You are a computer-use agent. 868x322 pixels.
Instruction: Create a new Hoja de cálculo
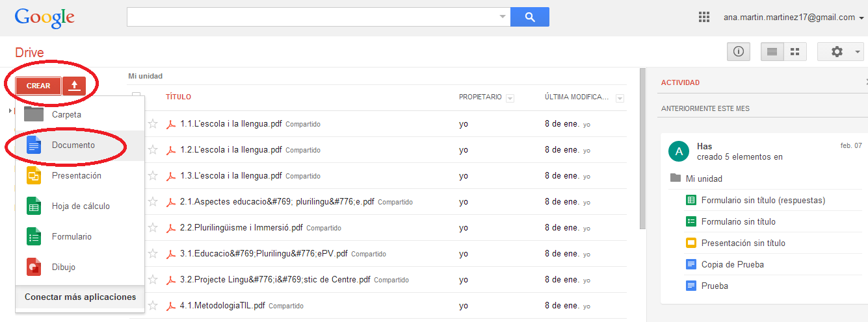tap(81, 206)
